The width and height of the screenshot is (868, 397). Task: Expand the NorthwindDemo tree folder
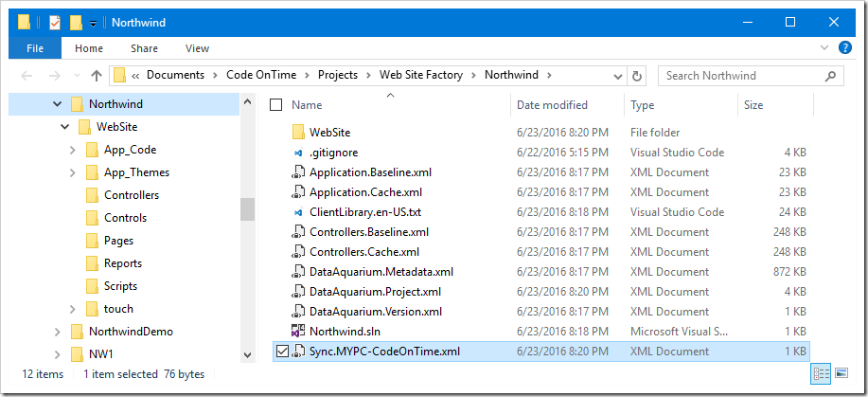[58, 332]
